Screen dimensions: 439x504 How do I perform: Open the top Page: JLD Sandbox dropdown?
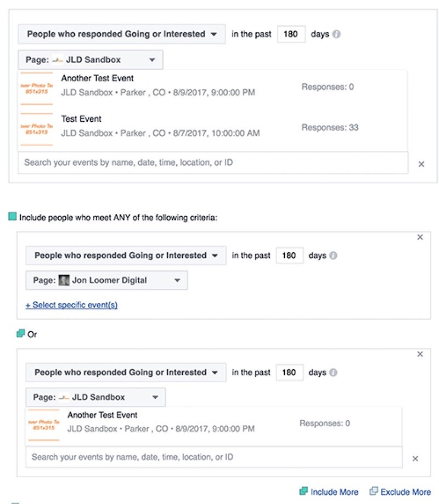point(91,60)
